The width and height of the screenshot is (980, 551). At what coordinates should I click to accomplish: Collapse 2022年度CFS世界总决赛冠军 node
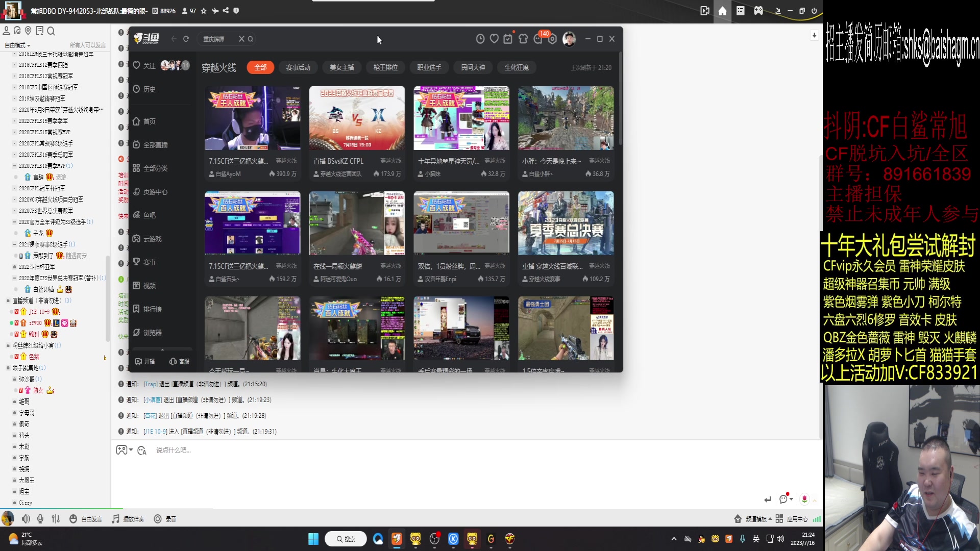click(x=14, y=278)
